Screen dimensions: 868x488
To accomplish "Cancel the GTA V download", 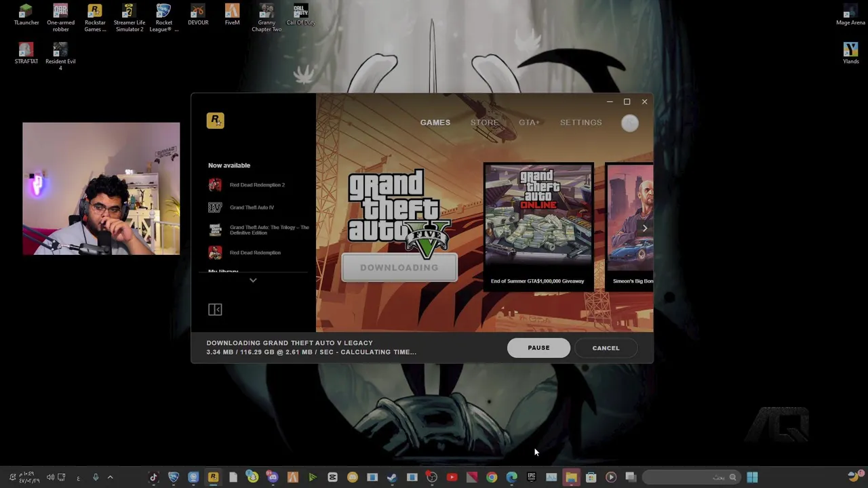I will (606, 348).
